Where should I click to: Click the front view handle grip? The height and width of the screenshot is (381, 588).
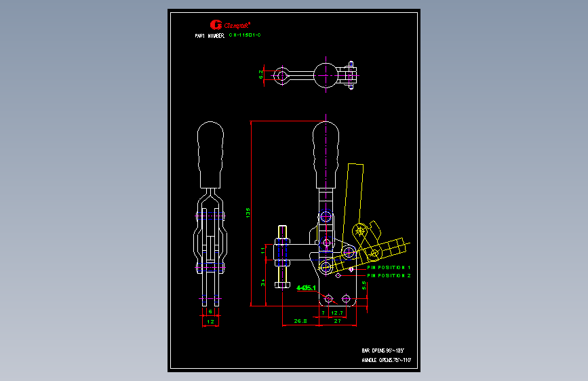(210, 155)
